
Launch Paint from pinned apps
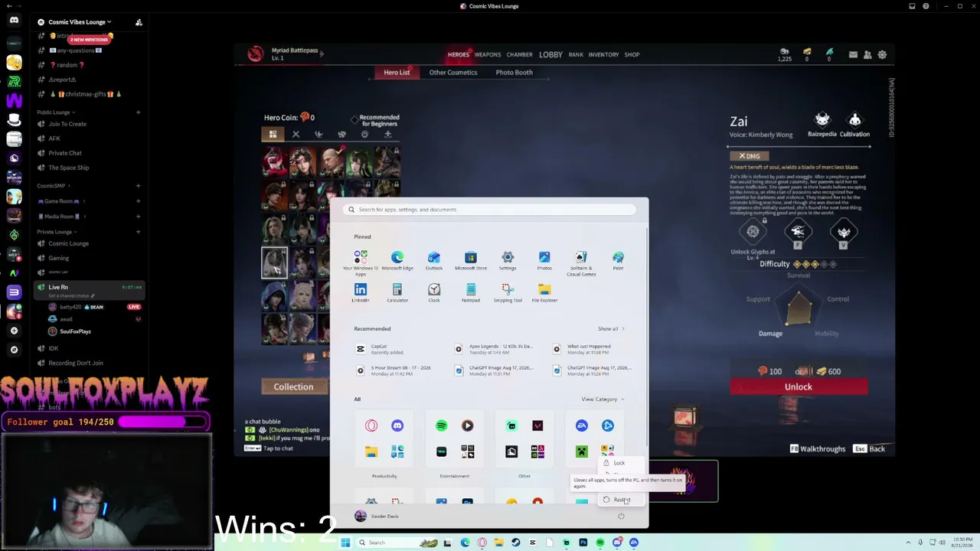(x=618, y=260)
